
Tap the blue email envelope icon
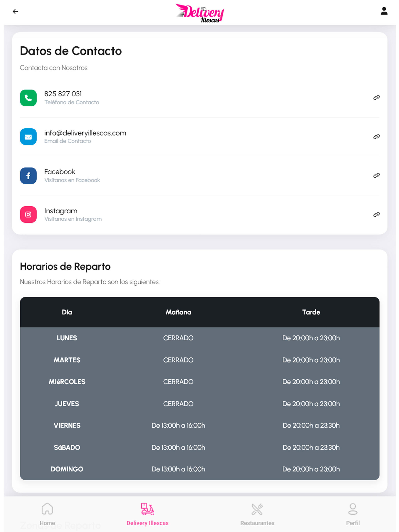click(28, 137)
